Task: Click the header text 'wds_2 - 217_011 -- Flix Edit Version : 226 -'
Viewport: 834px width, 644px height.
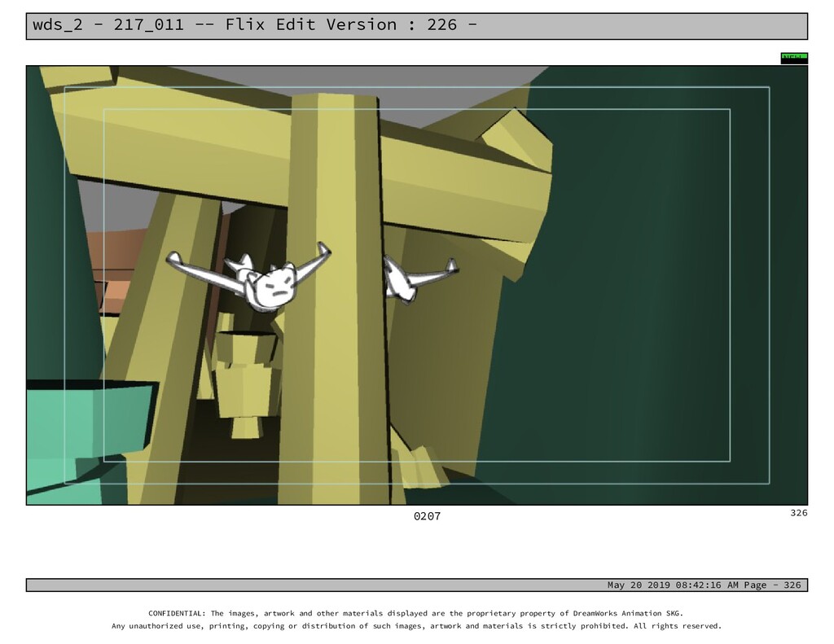Action: tap(255, 25)
